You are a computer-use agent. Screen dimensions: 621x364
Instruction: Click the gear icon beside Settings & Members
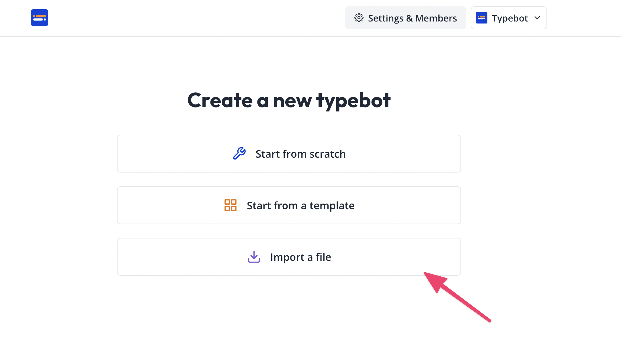point(359,18)
